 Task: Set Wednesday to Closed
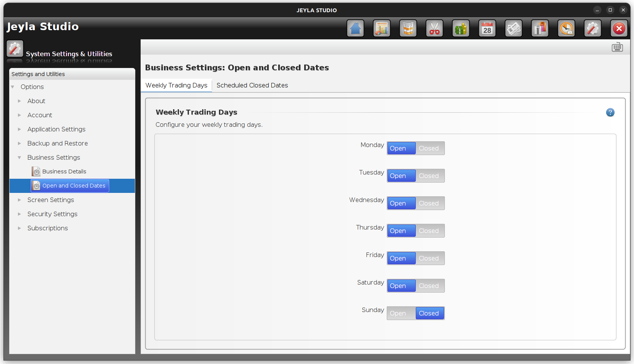430,203
